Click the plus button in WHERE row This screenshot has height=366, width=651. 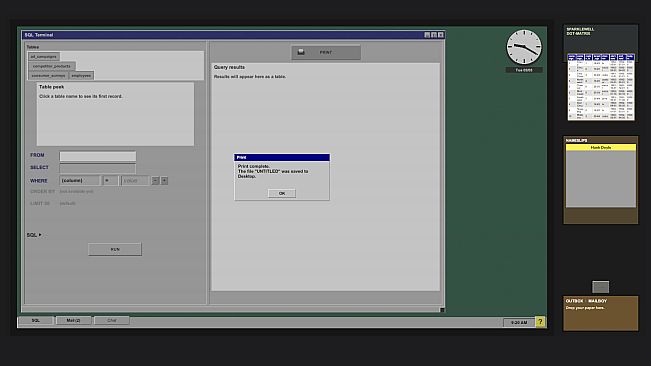(164, 181)
